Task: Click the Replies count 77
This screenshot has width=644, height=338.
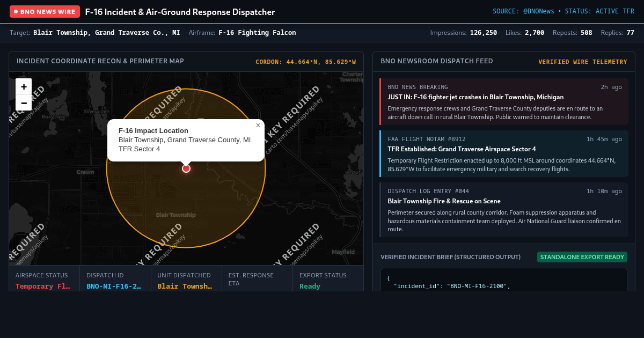Action: tap(630, 33)
